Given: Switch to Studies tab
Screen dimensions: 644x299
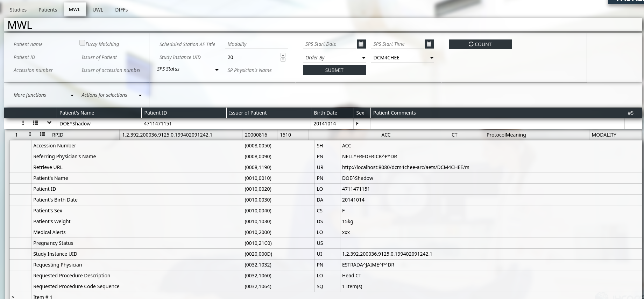Looking at the screenshot, I should point(18,10).
